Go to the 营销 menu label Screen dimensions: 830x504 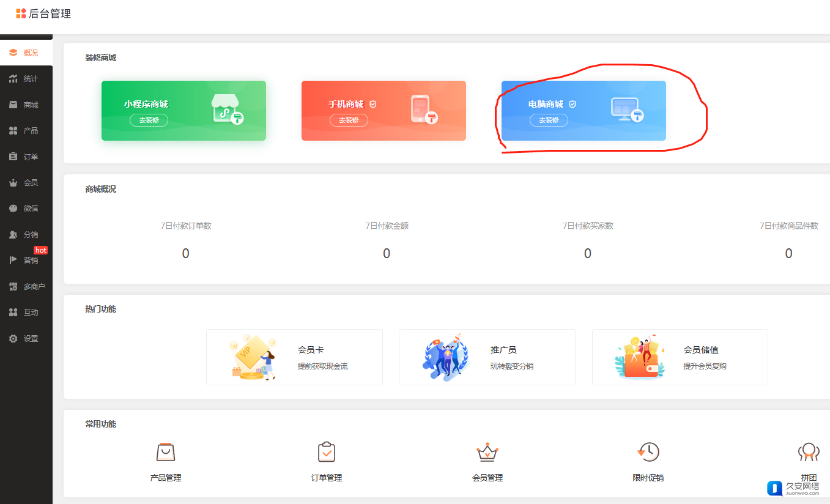31,261
